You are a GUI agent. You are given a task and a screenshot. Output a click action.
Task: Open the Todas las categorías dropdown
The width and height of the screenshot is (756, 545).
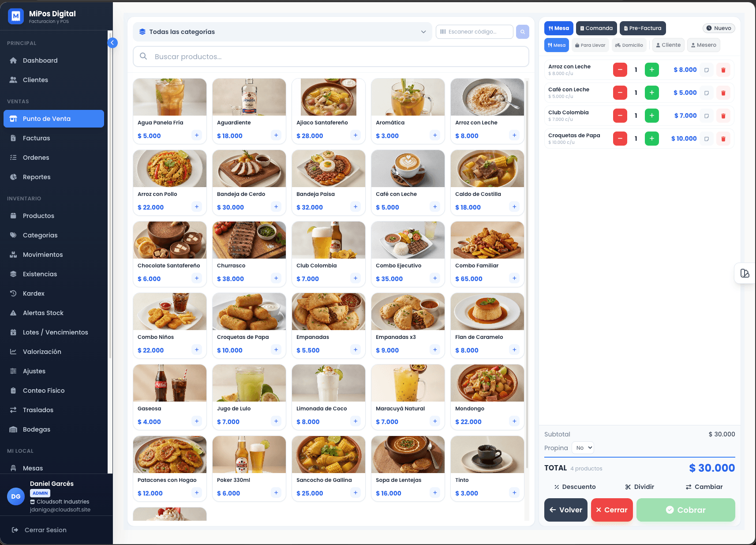(x=282, y=32)
